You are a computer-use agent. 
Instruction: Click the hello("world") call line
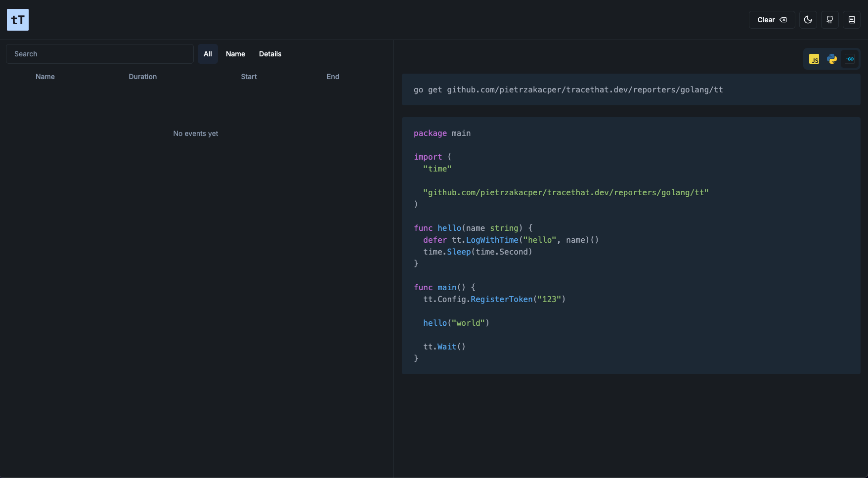(456, 323)
